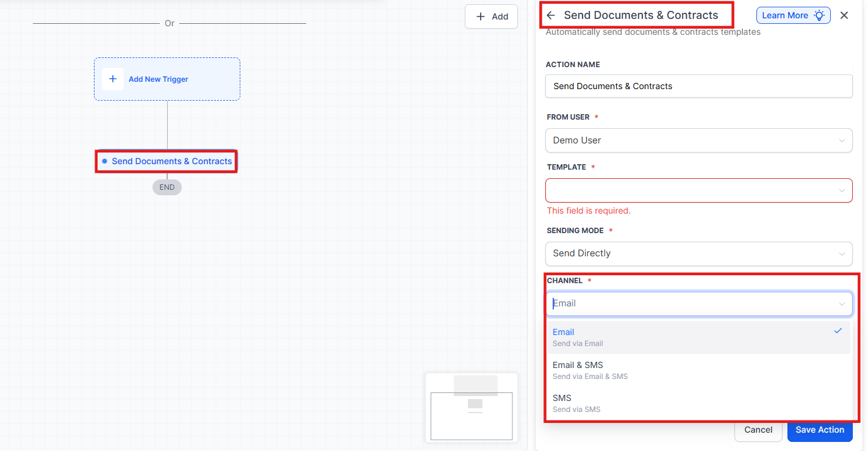Open the Template dropdown
This screenshot has height=451, width=868.
point(698,190)
